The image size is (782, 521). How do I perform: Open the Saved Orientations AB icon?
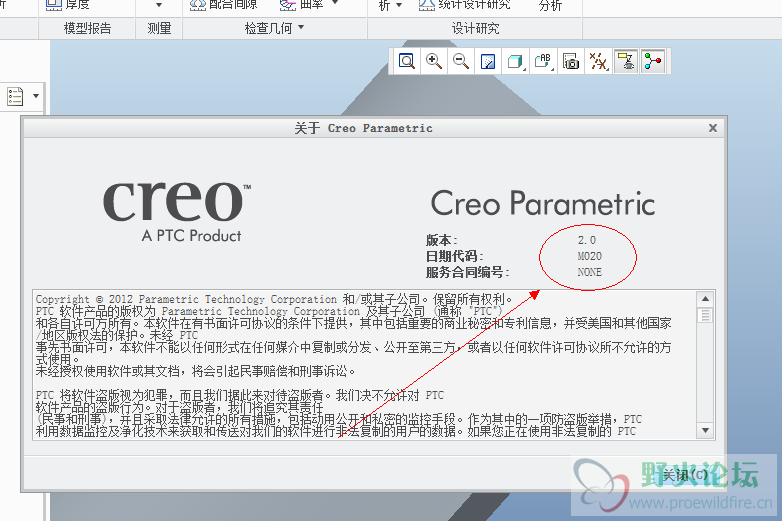click(543, 61)
